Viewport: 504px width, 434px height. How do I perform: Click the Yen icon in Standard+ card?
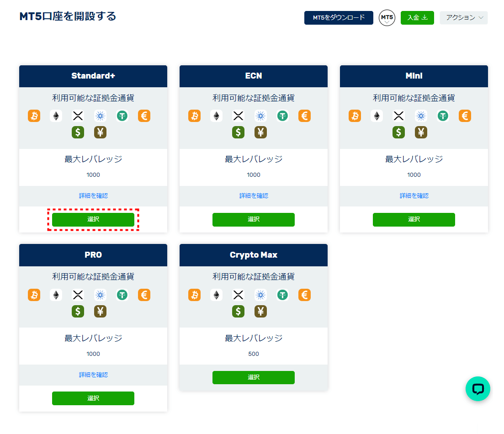pos(100,132)
